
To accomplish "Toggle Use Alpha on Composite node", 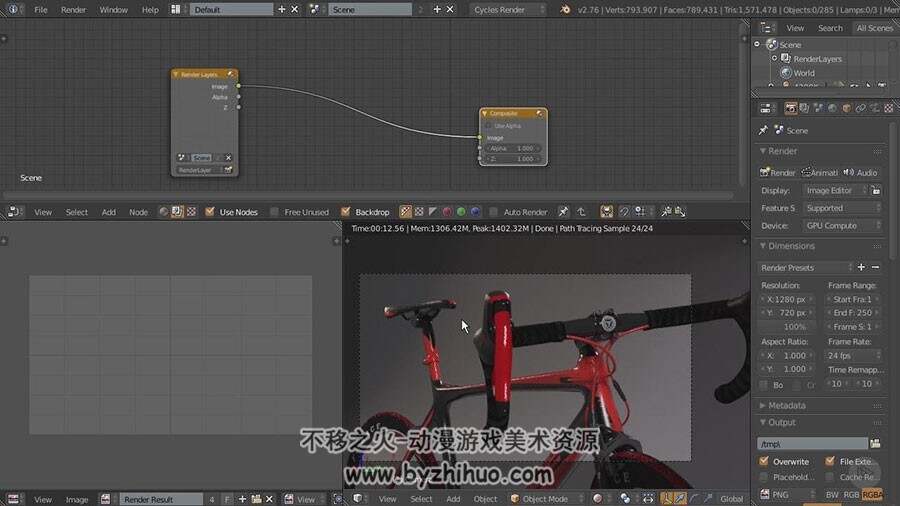I will [489, 126].
